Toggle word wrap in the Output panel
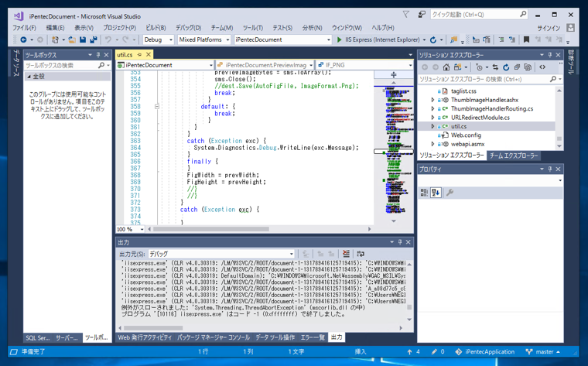This screenshot has height=366, width=588. tap(361, 254)
